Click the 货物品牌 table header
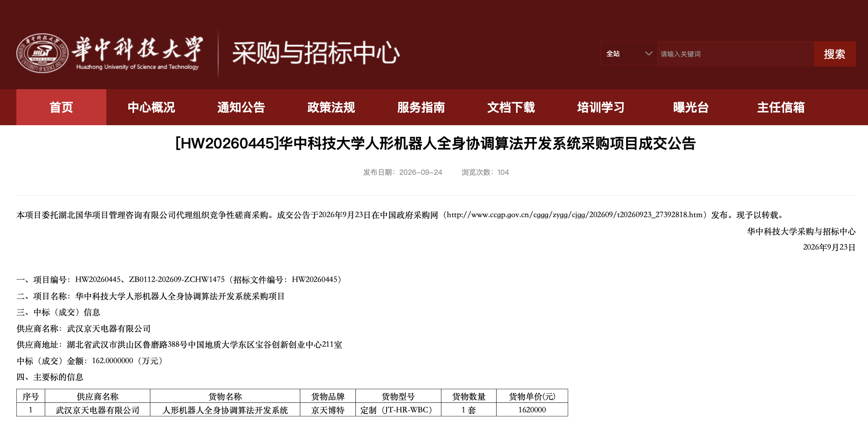Image resolution: width=868 pixels, height=424 pixels. point(328,396)
